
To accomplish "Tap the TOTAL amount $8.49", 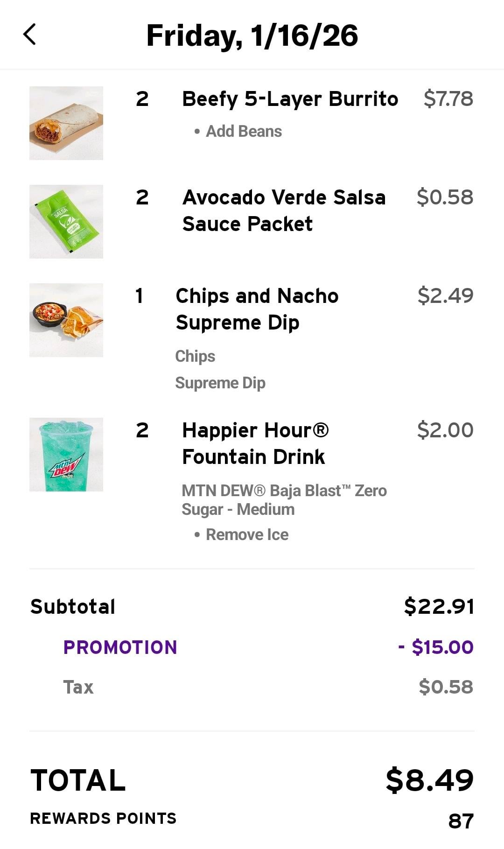I will tap(429, 780).
